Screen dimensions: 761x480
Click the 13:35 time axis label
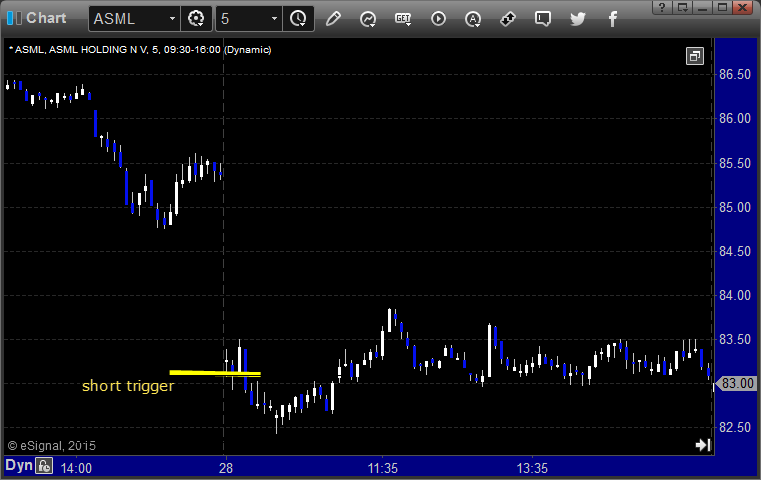click(x=532, y=468)
